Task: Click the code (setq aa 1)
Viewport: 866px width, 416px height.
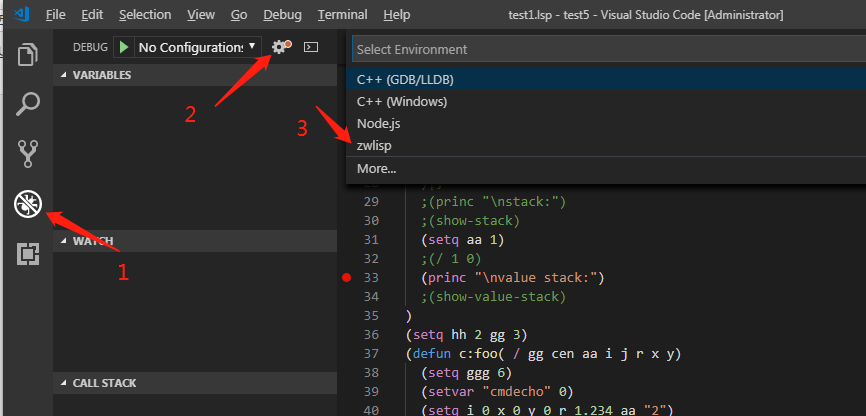Action: (x=462, y=240)
